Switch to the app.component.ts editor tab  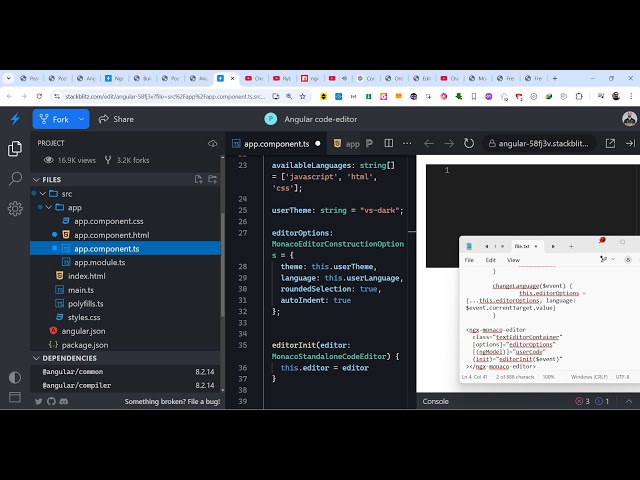(x=273, y=143)
